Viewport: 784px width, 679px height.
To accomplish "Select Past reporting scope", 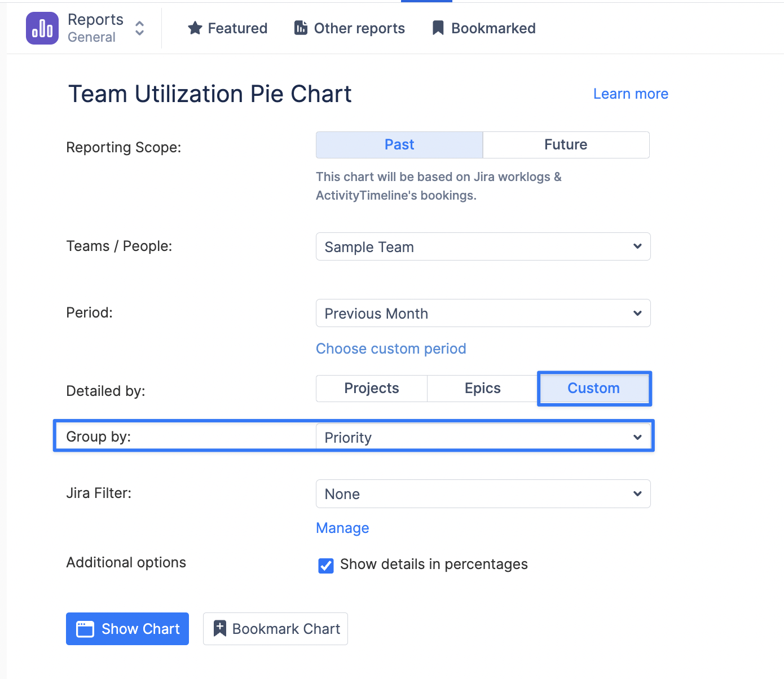I will (x=399, y=145).
